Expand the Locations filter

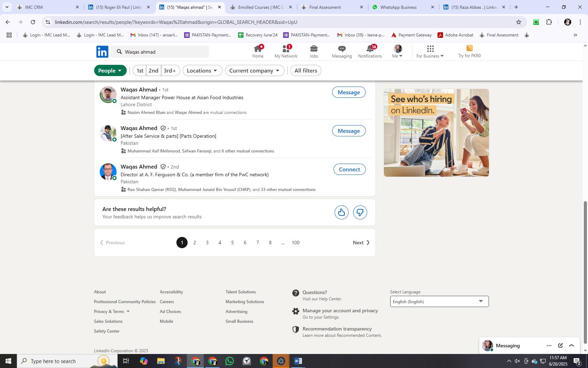[x=202, y=70]
